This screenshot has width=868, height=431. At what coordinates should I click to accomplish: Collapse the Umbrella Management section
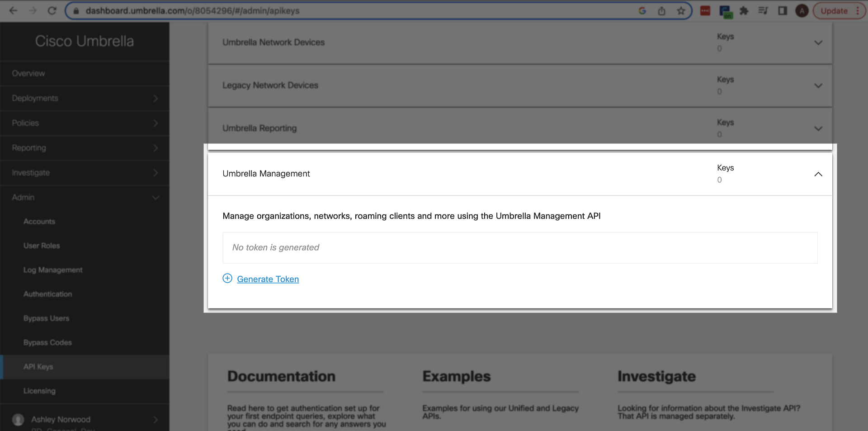[x=818, y=174]
